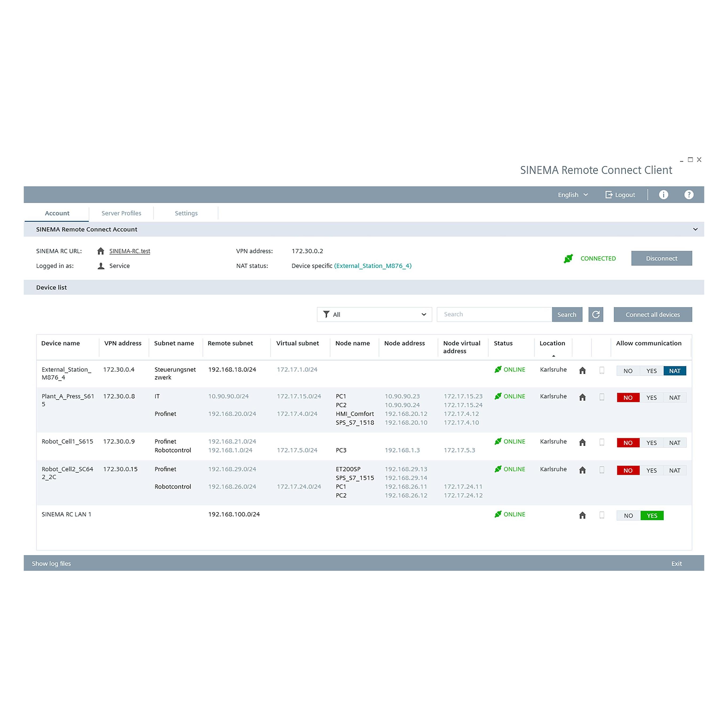
Task: Open the Server Profiles tab
Action: pos(121,213)
